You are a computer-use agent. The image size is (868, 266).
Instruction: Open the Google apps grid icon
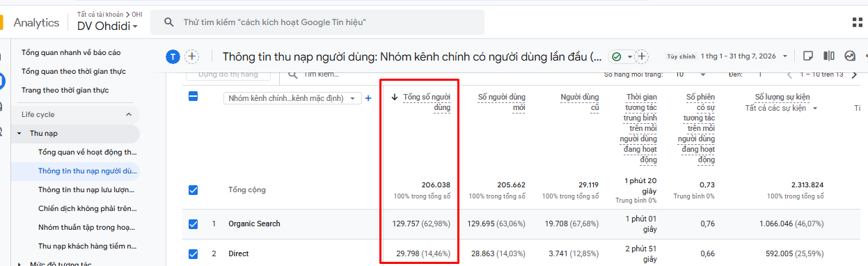858,22
